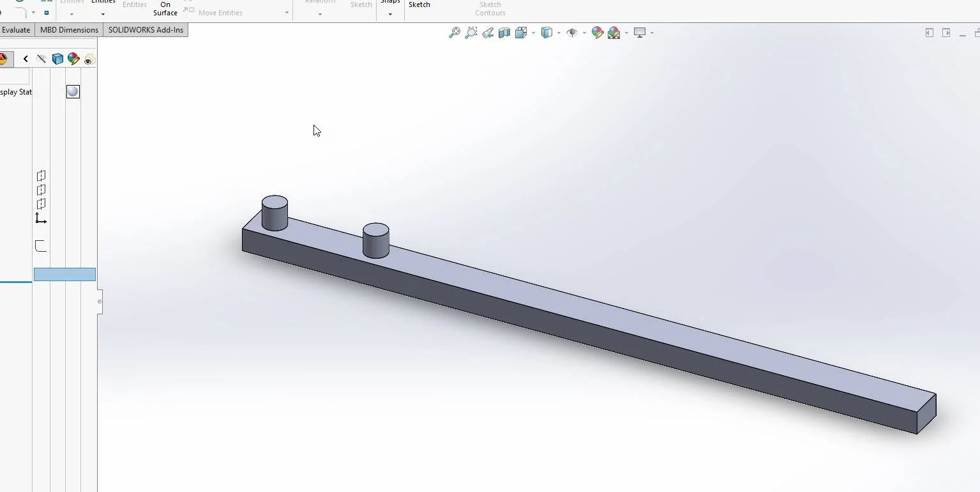Screen dimensions: 980x492
Task: Open the Snaps dropdown arrow
Action: pyautogui.click(x=390, y=14)
